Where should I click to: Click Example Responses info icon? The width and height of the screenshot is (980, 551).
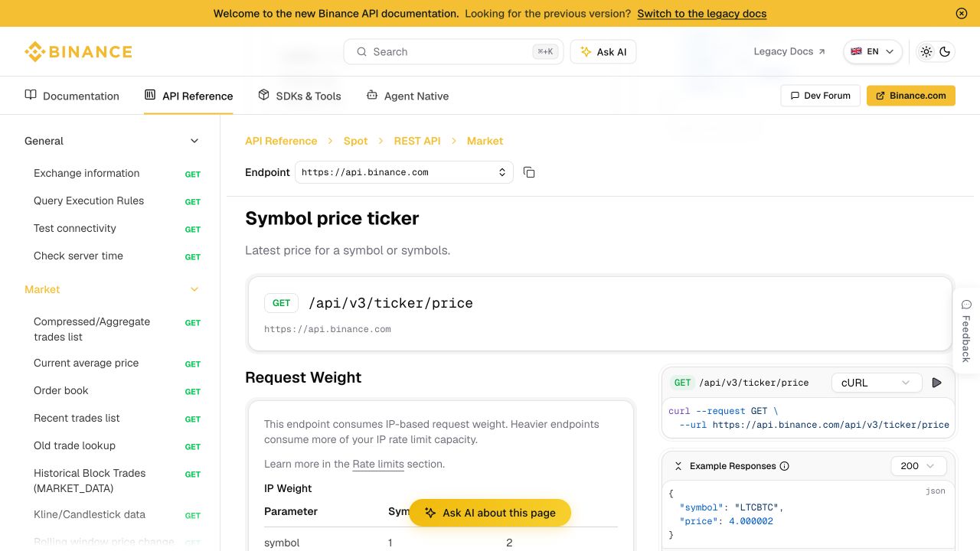tap(784, 466)
